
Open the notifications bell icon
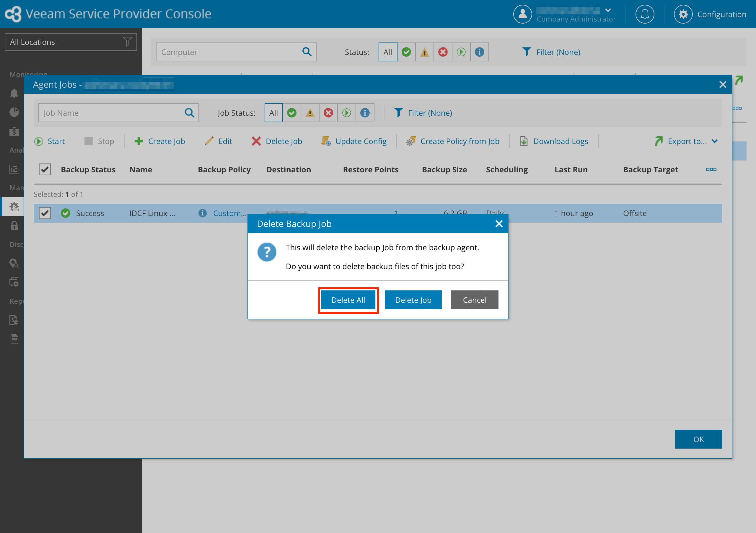pos(644,14)
